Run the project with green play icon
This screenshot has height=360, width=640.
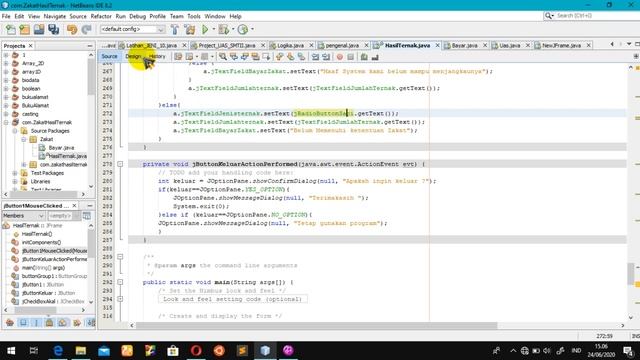pyautogui.click(x=205, y=29)
